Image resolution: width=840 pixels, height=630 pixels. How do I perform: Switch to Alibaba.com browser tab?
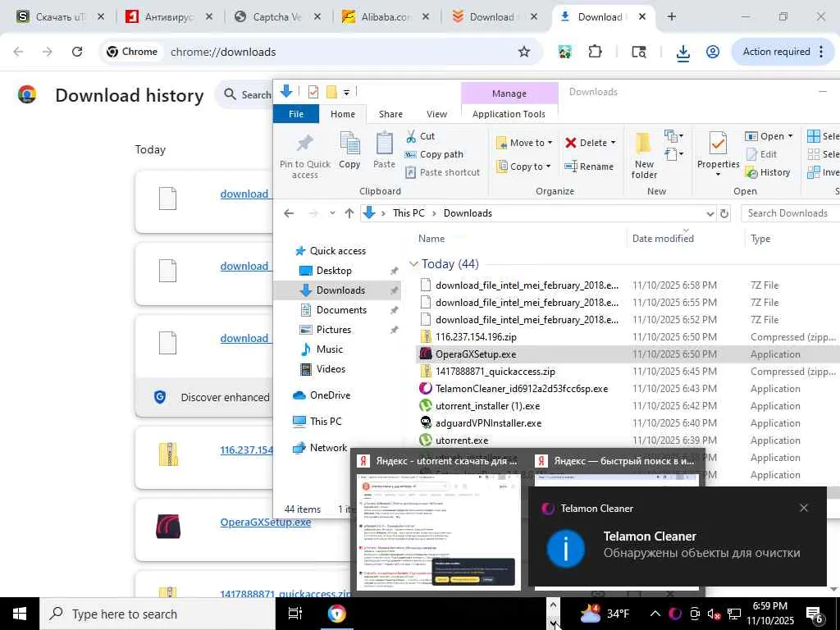(386, 16)
